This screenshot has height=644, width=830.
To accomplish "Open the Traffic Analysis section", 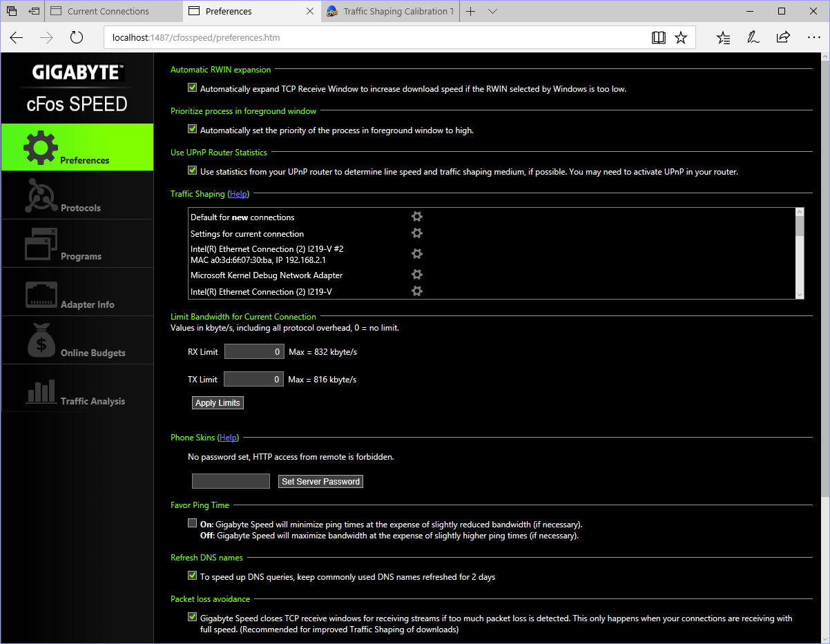I will click(x=77, y=389).
